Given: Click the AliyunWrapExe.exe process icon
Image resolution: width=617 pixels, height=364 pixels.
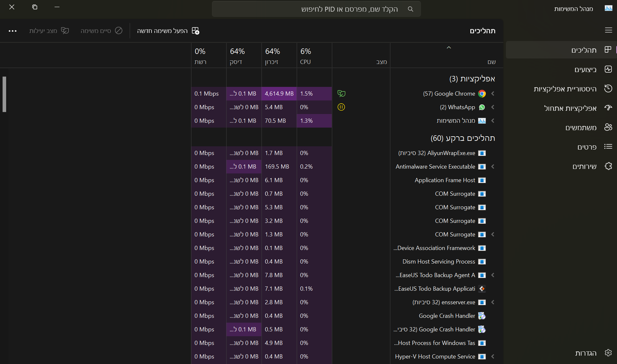Looking at the screenshot, I should coord(482,153).
